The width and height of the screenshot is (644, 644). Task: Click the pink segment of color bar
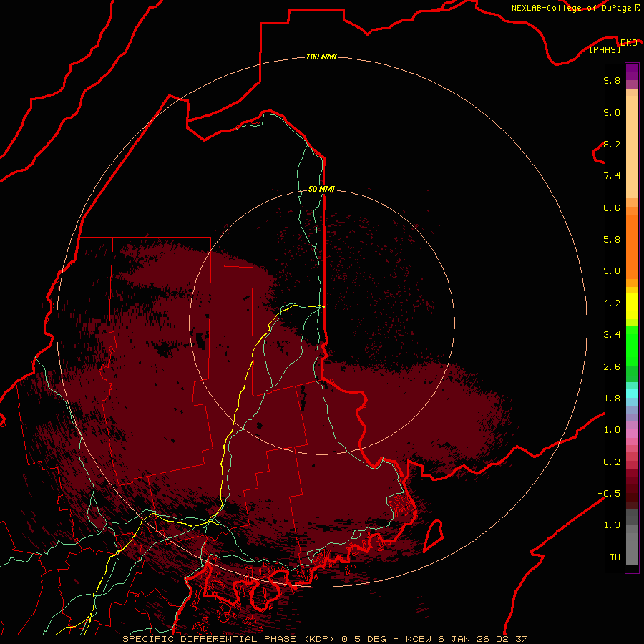pyautogui.click(x=632, y=434)
